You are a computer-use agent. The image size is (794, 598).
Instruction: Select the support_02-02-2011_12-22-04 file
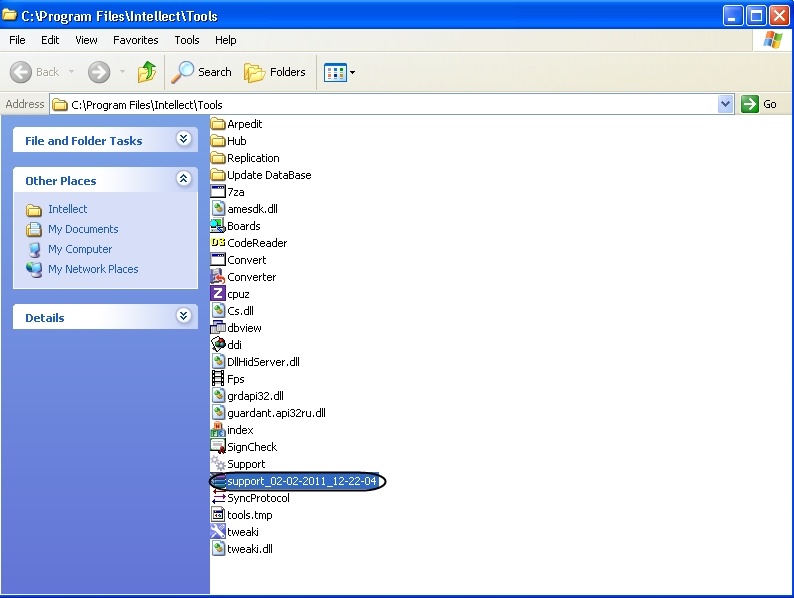294,481
